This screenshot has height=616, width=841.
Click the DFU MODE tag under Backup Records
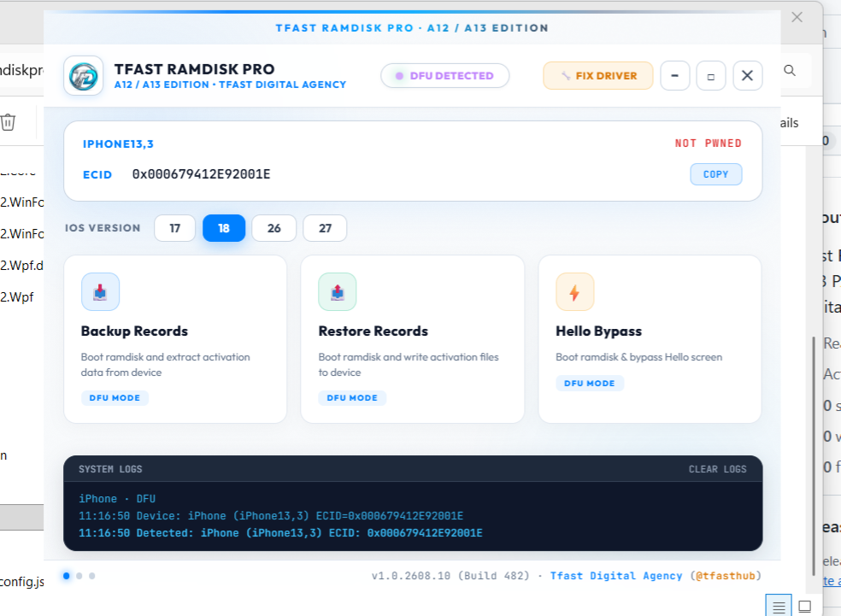tap(115, 398)
